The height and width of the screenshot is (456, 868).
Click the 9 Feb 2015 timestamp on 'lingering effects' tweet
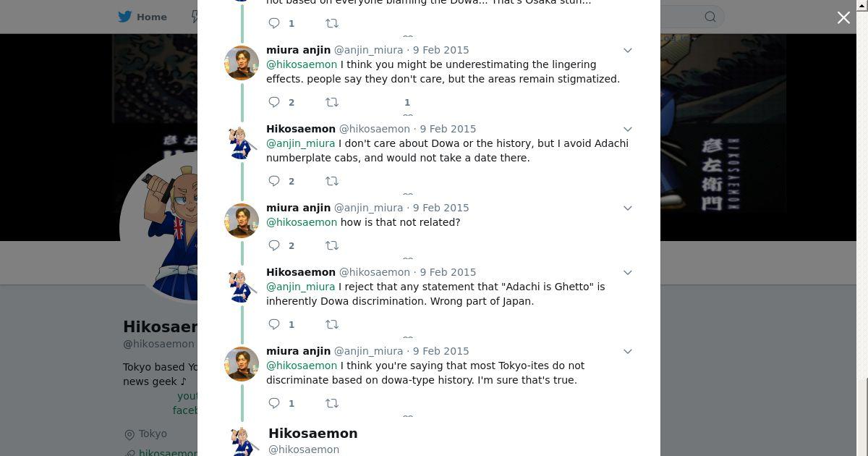click(441, 50)
